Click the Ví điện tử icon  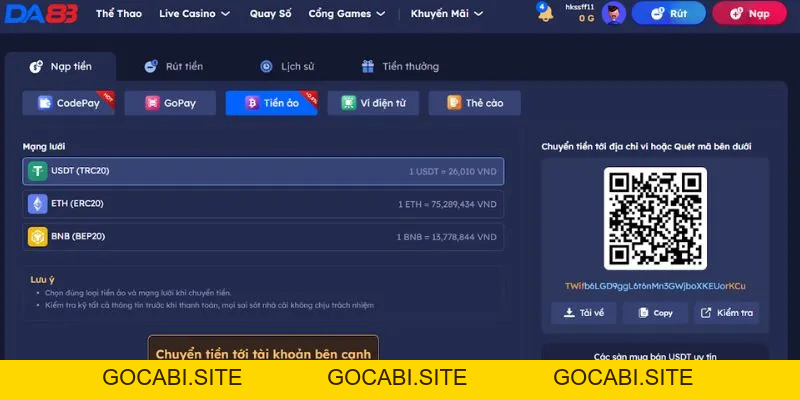coord(348,103)
